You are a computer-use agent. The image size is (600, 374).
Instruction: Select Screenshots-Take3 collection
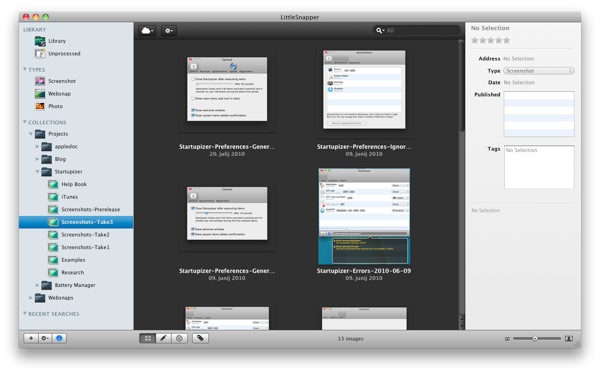point(76,222)
